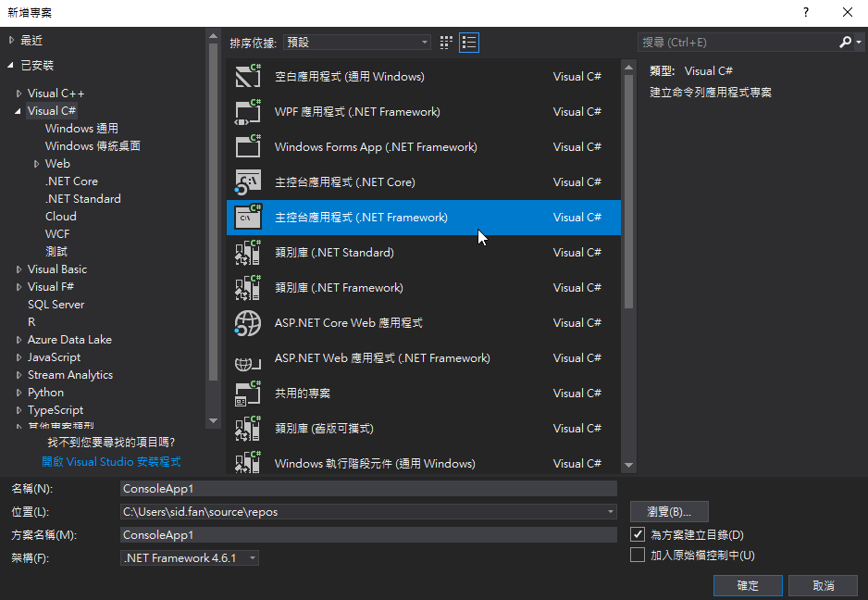Click template list scroll up arrow

(x=628, y=67)
